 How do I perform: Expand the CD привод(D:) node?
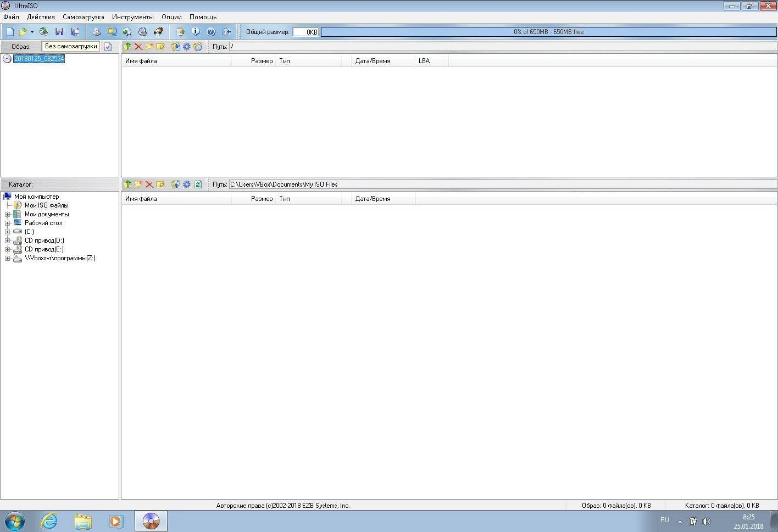click(x=8, y=241)
